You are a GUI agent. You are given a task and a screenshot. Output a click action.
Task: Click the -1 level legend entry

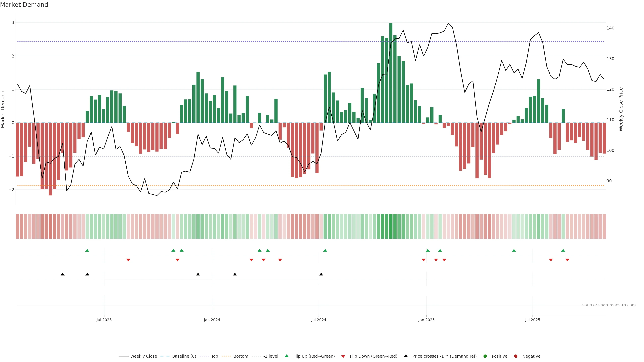coord(271,356)
